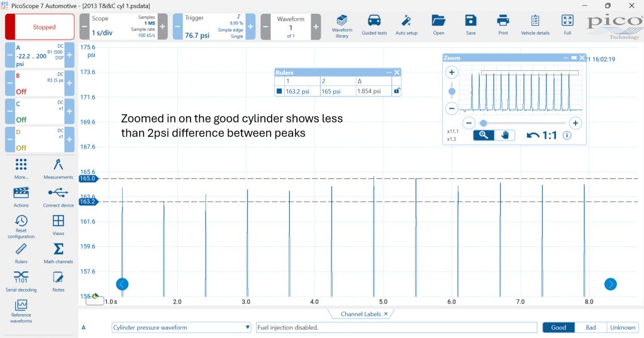Click vertical zoom in plus button
Screen dimensions: 644x338
pos(452,73)
